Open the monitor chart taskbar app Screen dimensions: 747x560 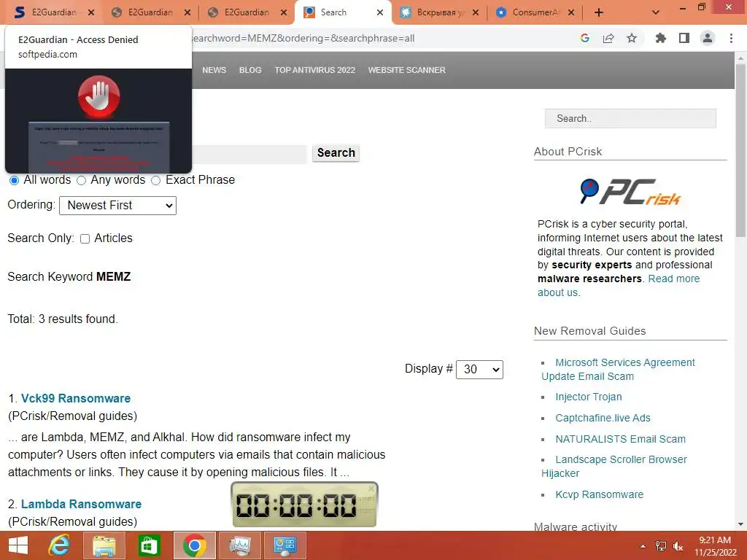point(239,545)
